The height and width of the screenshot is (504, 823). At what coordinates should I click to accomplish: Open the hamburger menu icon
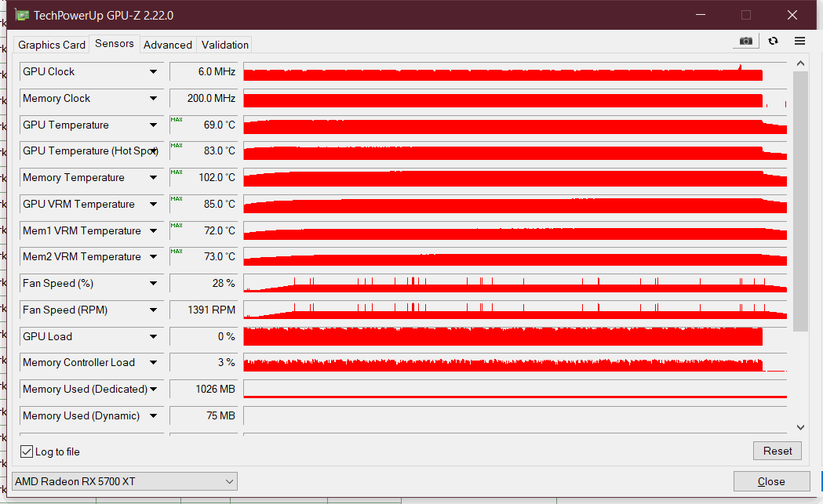[800, 41]
